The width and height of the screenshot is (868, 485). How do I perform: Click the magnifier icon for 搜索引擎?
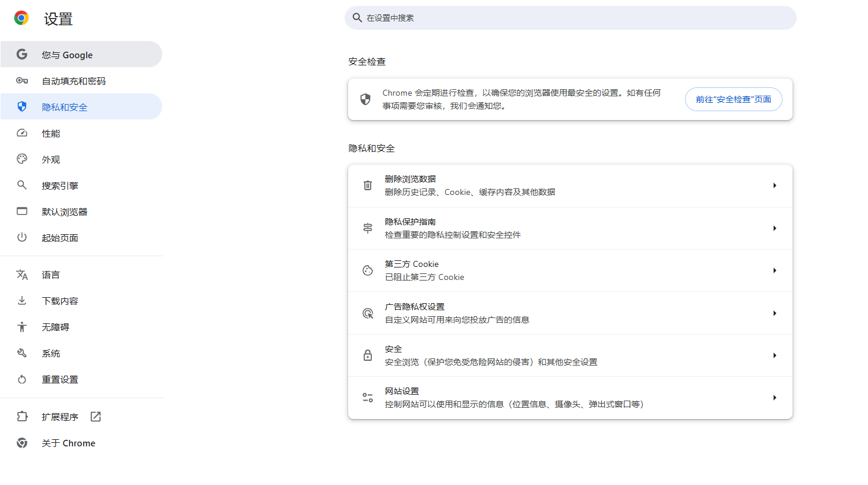click(22, 185)
